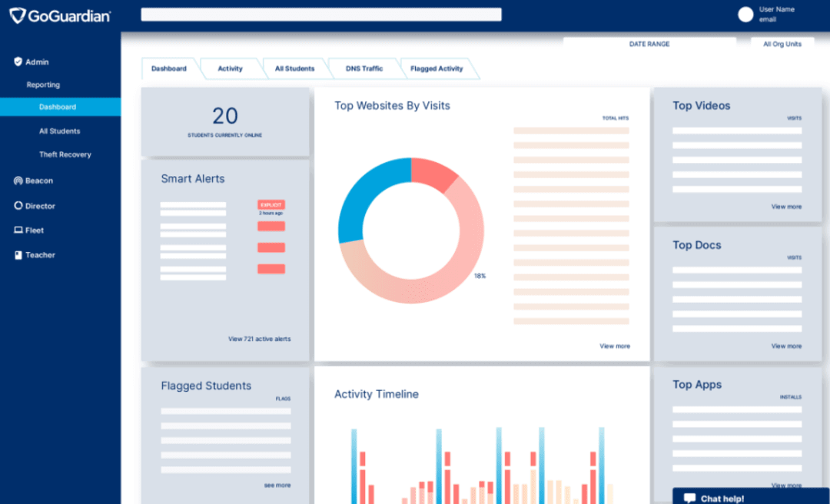
Task: Click see more under Flagged Students
Action: [276, 484]
